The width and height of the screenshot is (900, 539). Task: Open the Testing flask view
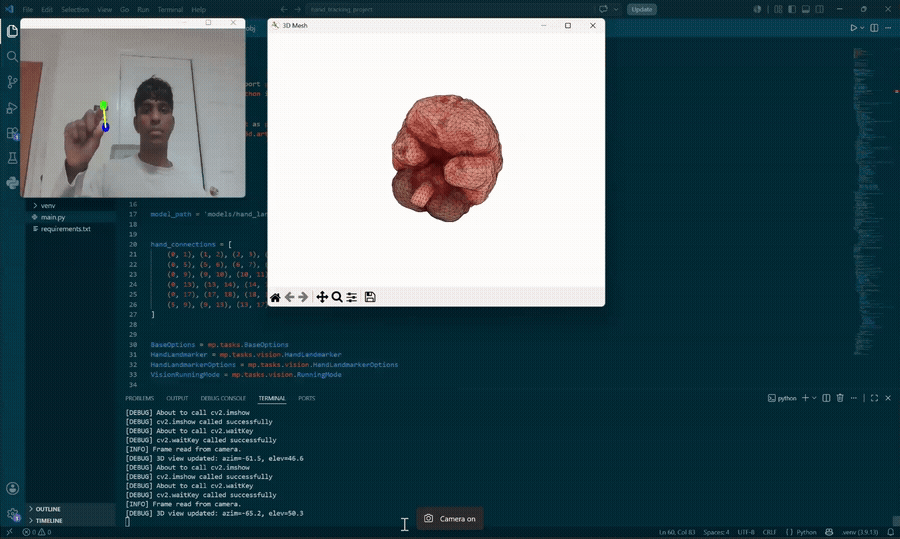[12, 158]
